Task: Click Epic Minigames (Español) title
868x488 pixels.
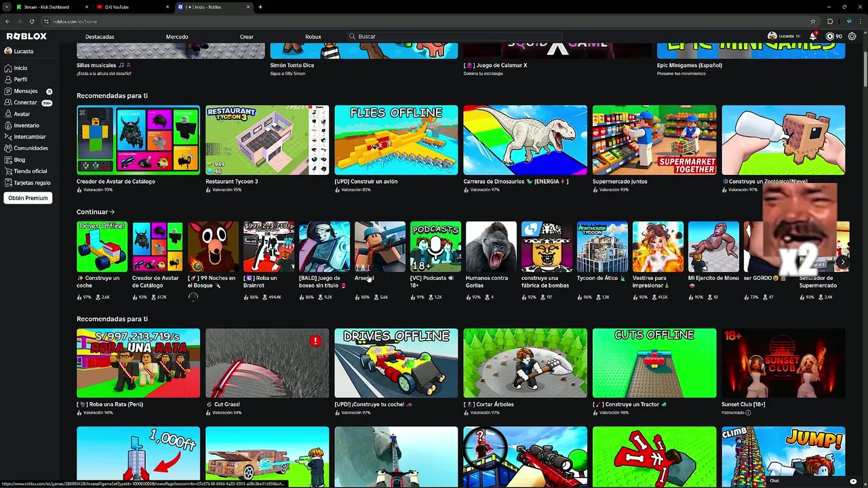Action: pyautogui.click(x=690, y=66)
